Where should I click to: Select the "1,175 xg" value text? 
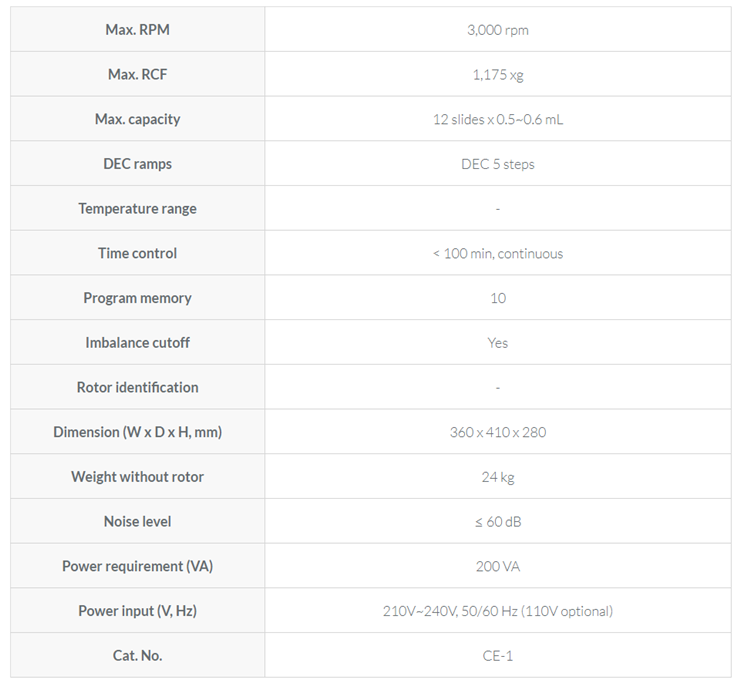click(x=497, y=74)
